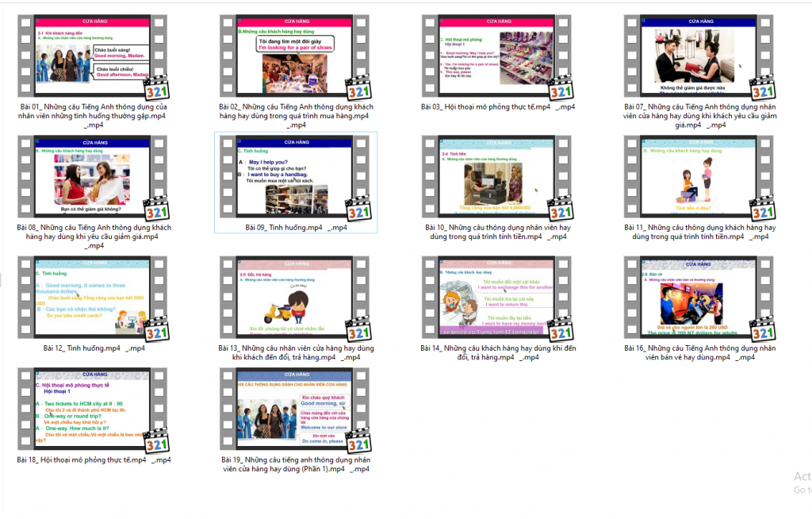
Task: Select the Bài 01 video thumbnail
Action: pyautogui.click(x=94, y=56)
